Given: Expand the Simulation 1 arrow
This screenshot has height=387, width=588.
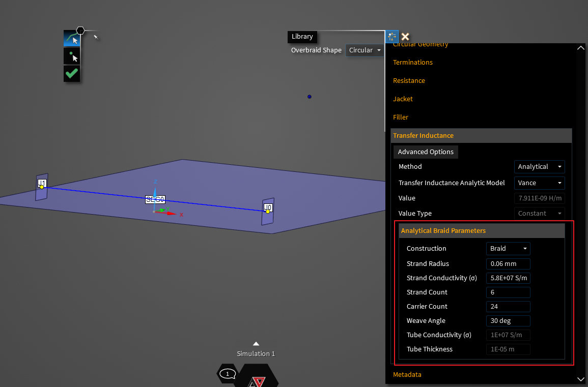Looking at the screenshot, I should 256,344.
